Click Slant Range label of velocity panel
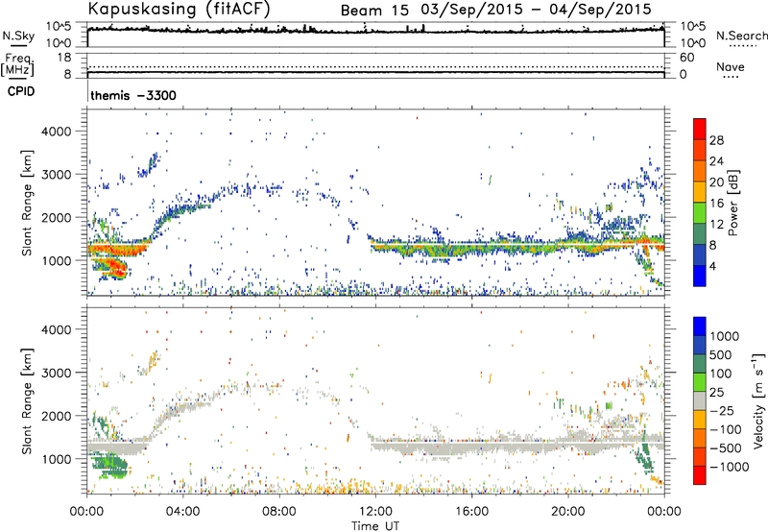Screen dimensions: 768x532 click(27, 401)
